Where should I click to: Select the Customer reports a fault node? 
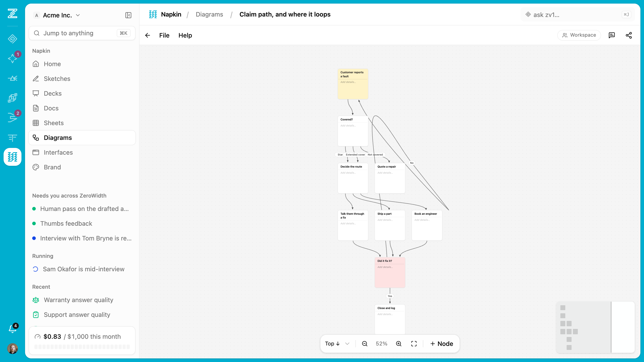click(x=353, y=84)
